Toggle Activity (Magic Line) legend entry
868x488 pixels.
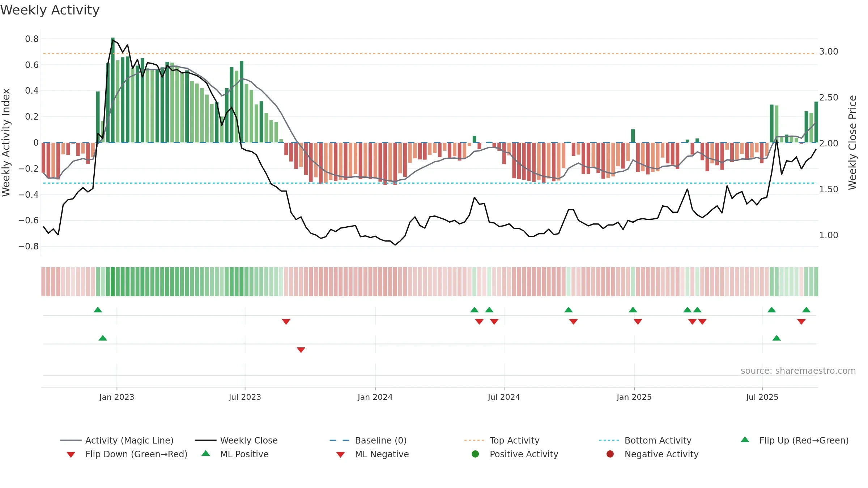point(116,440)
